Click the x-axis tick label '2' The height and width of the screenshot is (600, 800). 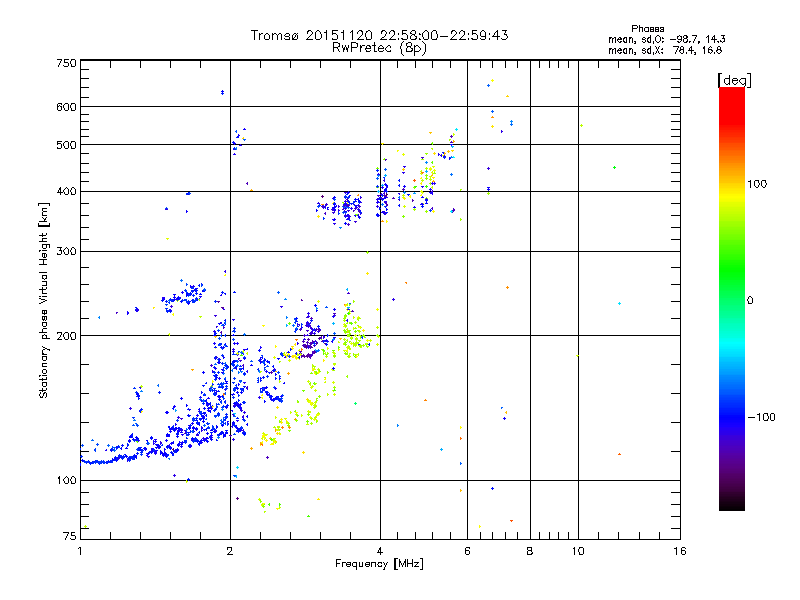(x=230, y=551)
